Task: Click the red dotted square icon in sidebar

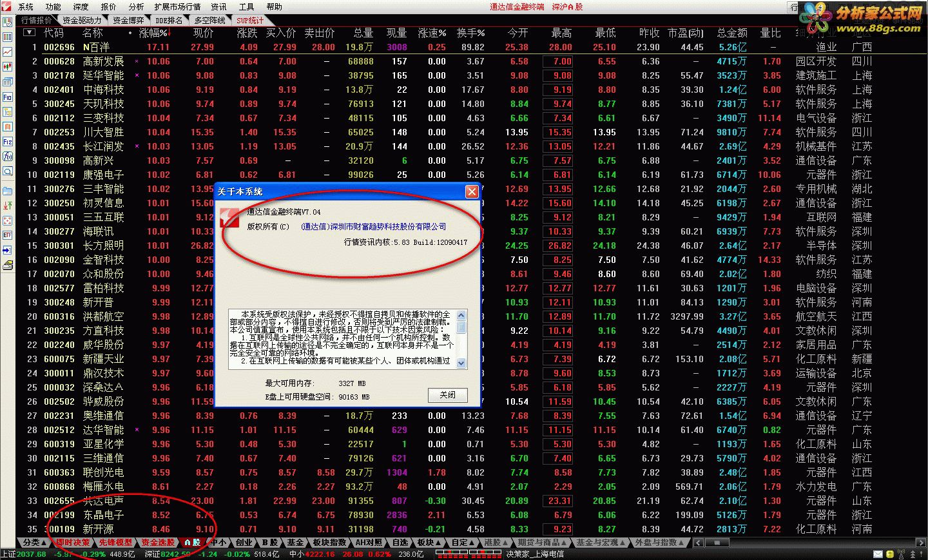Action: click(x=7, y=220)
